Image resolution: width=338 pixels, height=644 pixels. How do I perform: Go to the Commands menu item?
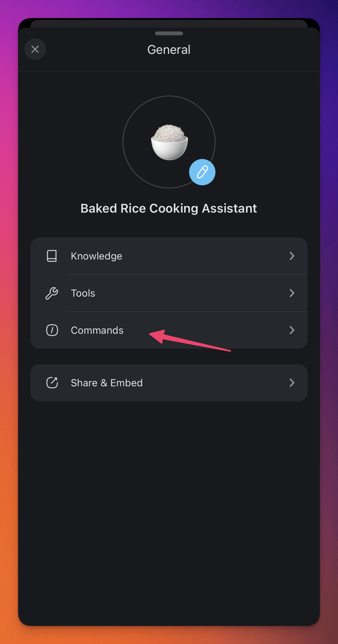[x=97, y=330]
